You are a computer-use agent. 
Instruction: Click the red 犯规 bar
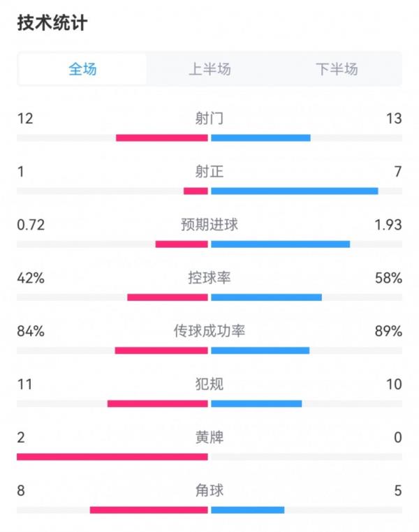[158, 404]
